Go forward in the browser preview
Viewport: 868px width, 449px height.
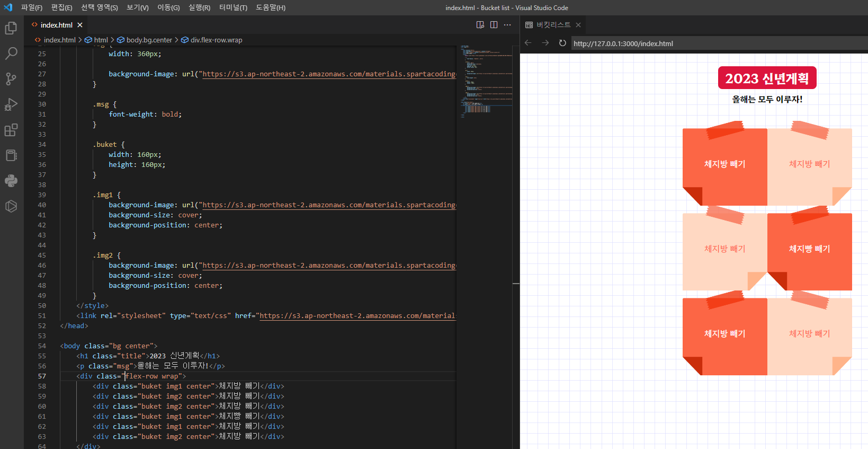pos(545,43)
